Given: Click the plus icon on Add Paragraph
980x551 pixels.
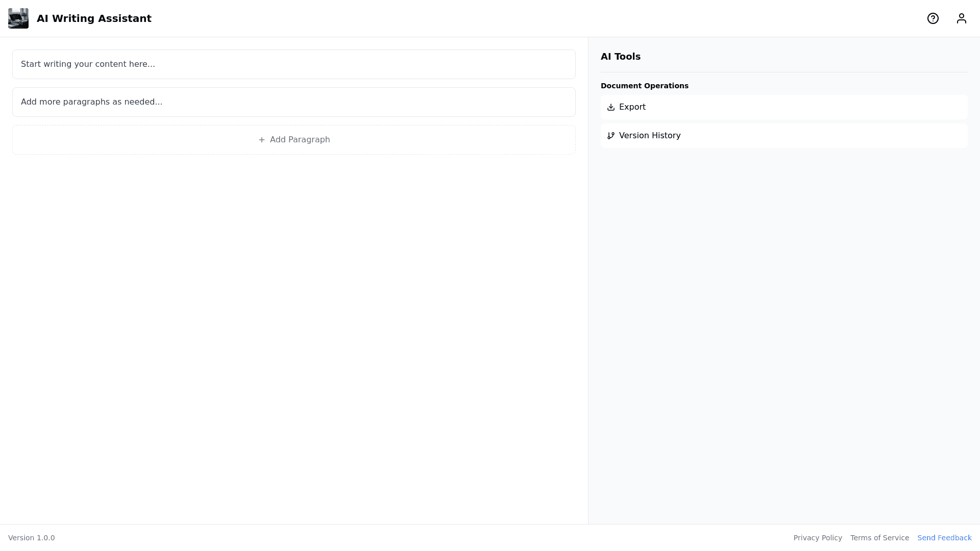Looking at the screenshot, I should click(262, 140).
